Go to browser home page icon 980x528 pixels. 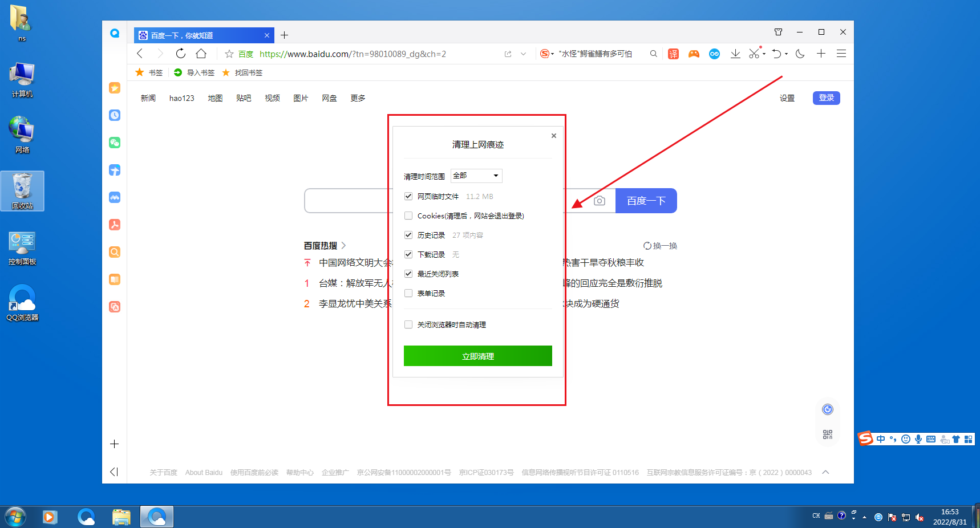[x=201, y=54]
